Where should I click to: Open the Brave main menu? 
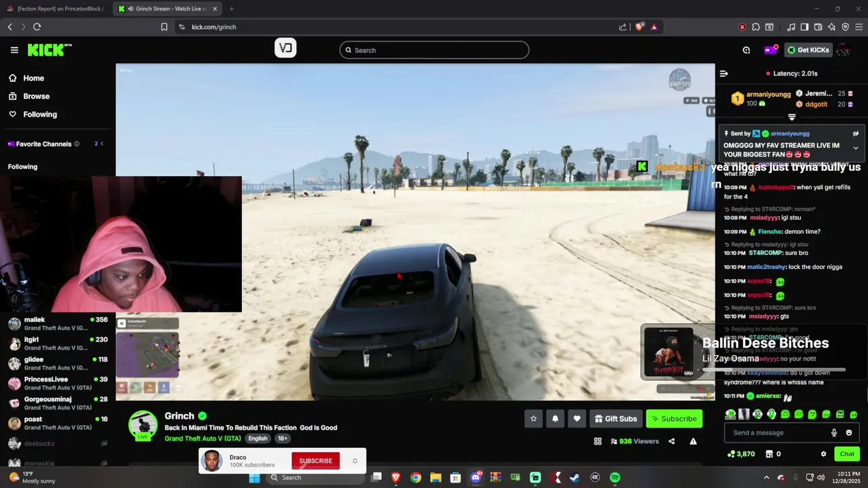(x=859, y=27)
